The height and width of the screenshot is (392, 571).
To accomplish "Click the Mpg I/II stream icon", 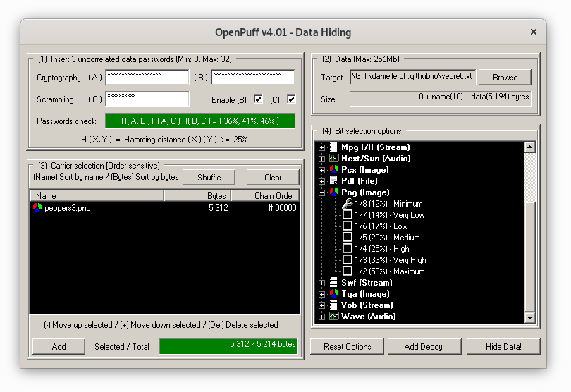I will point(334,147).
